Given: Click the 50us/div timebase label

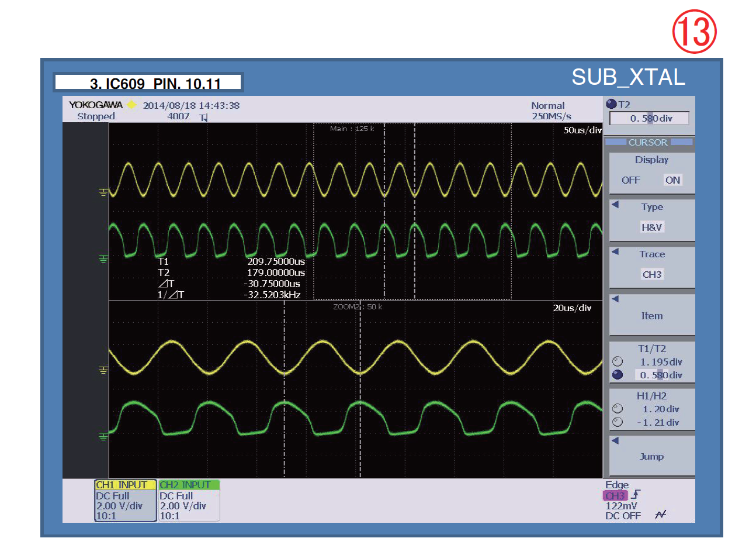Looking at the screenshot, I should pos(582,130).
